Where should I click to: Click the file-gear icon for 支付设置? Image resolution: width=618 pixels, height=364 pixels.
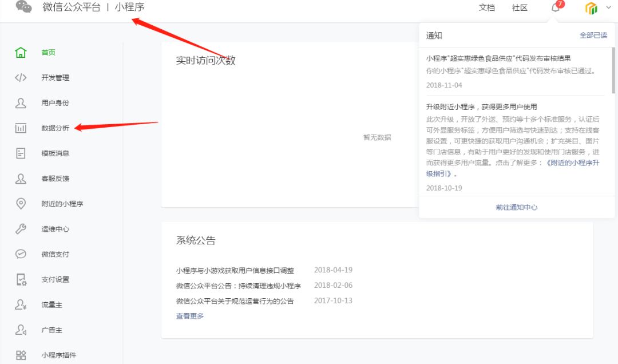[x=21, y=280]
